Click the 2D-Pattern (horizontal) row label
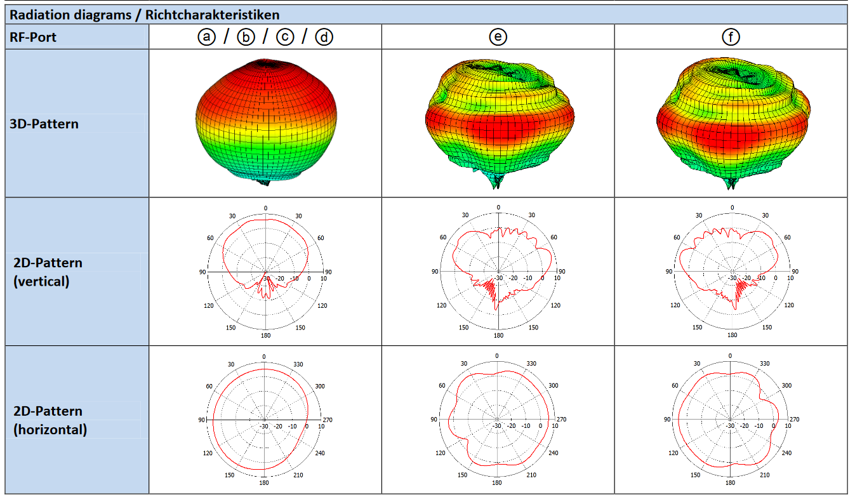This screenshot has height=504, width=855. pyautogui.click(x=50, y=420)
